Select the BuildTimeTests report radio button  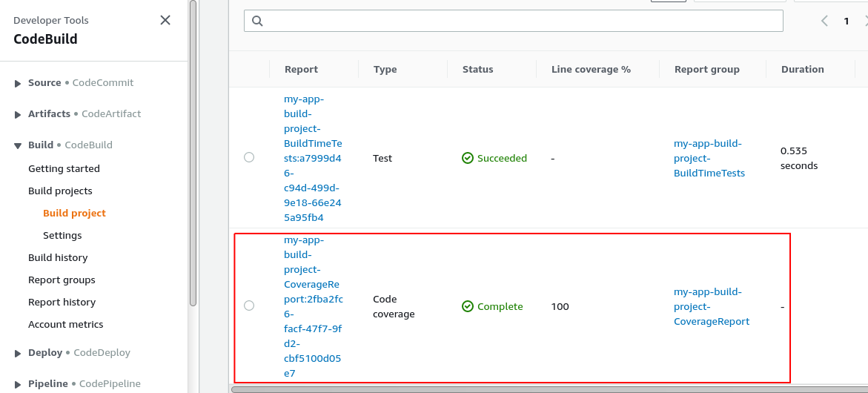tap(249, 157)
